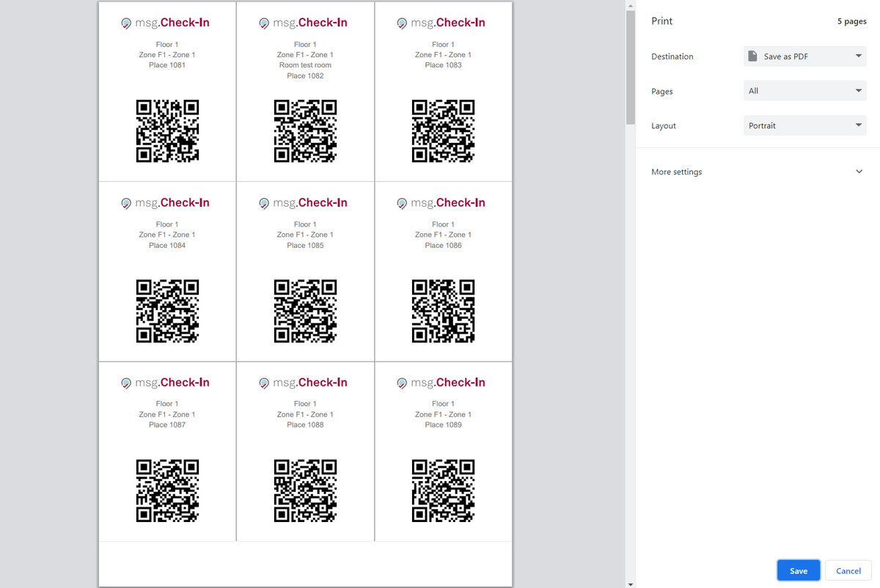The image size is (880, 588).
Task: Click the QR code for Place 1086
Action: [443, 311]
